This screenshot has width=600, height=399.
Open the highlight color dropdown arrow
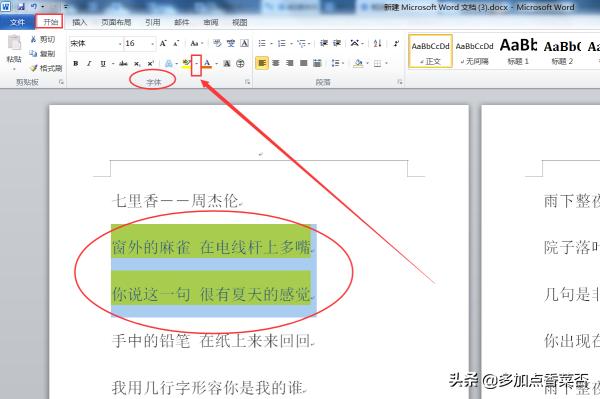[x=196, y=64]
